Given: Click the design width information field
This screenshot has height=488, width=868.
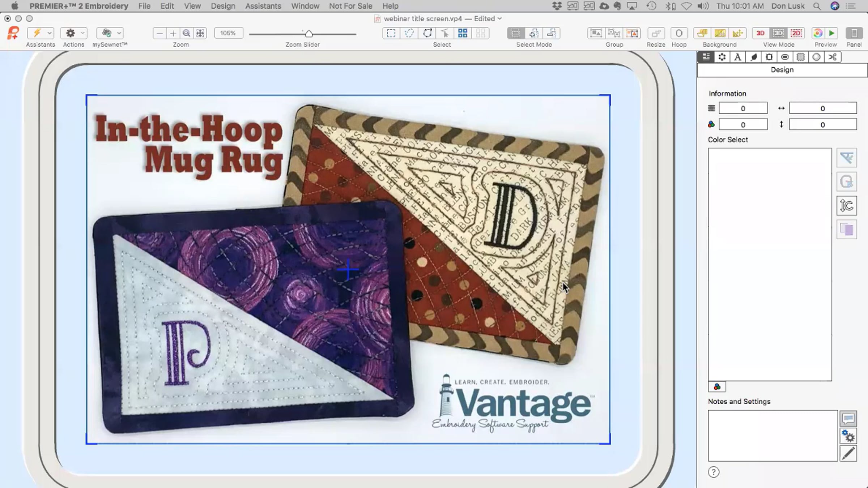Looking at the screenshot, I should tap(823, 108).
